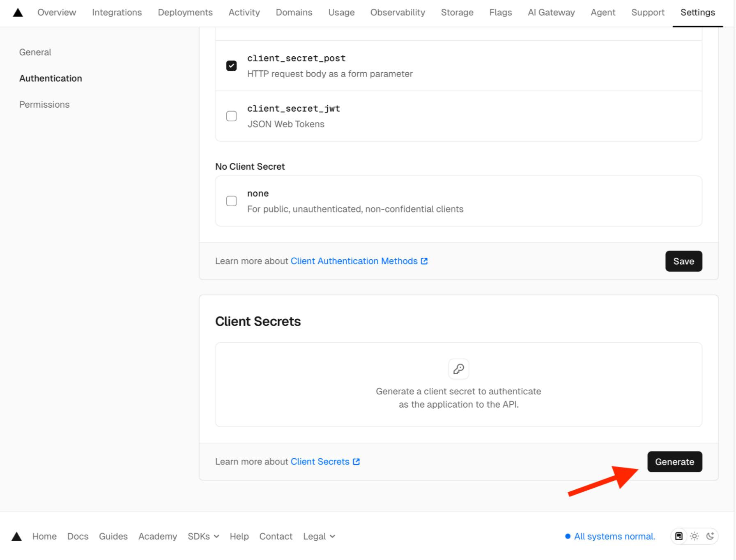Click external link icon beside Client Secrets link
This screenshot has width=736, height=560.
coord(356,461)
